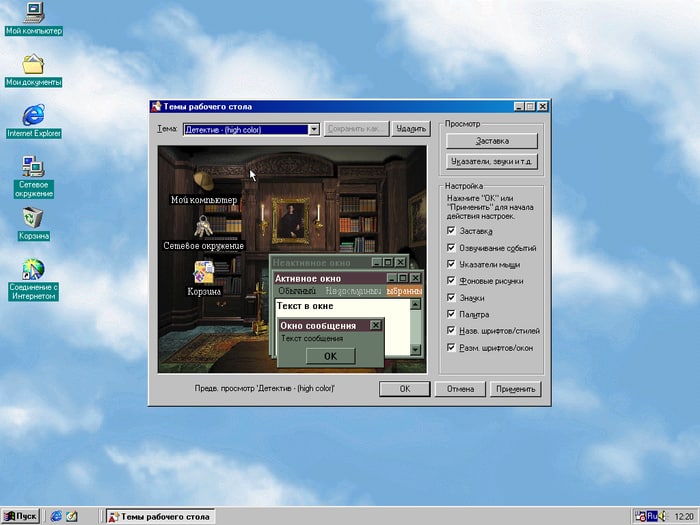
Task: Close the Окно сообщения preview box
Action: 376,325
